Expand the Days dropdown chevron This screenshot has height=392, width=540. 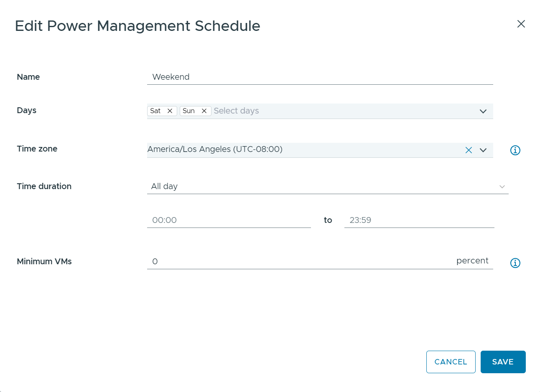[x=483, y=111]
